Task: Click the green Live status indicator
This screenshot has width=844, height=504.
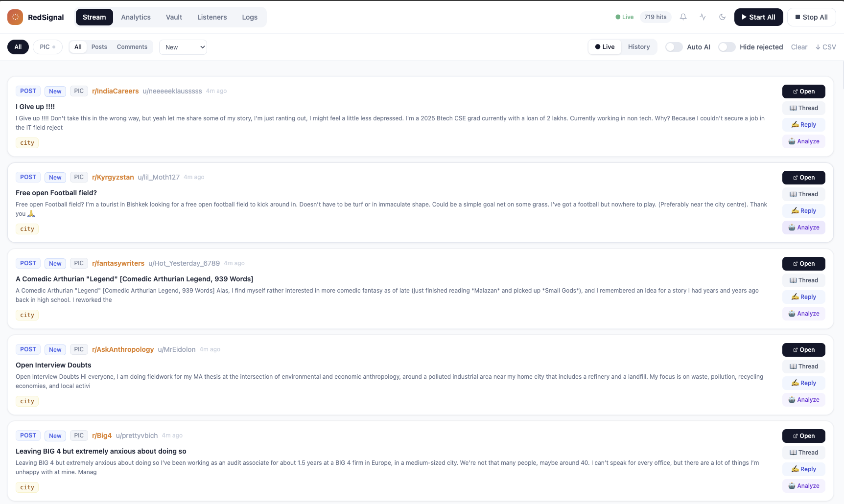Action: 625,17
